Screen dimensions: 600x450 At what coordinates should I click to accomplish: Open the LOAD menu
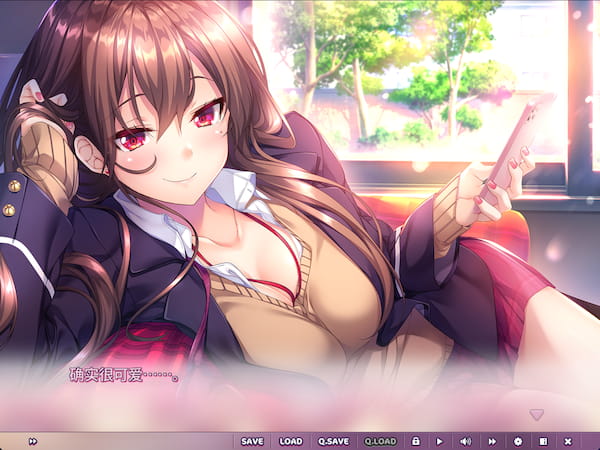[x=291, y=441]
